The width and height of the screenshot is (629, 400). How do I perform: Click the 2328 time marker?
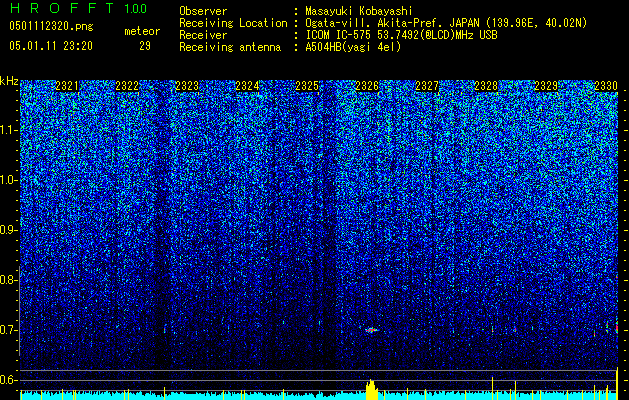pos(486,86)
